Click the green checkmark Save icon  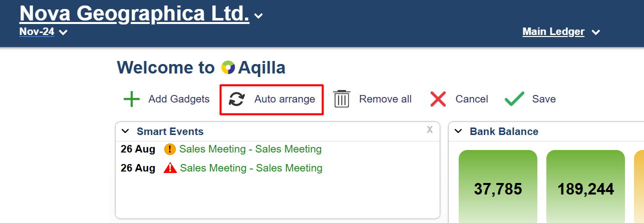(514, 99)
